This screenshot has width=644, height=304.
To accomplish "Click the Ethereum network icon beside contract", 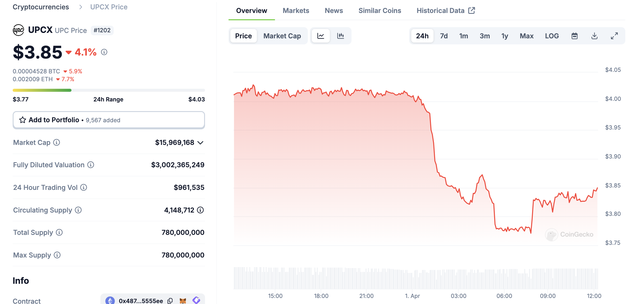I will [110, 300].
